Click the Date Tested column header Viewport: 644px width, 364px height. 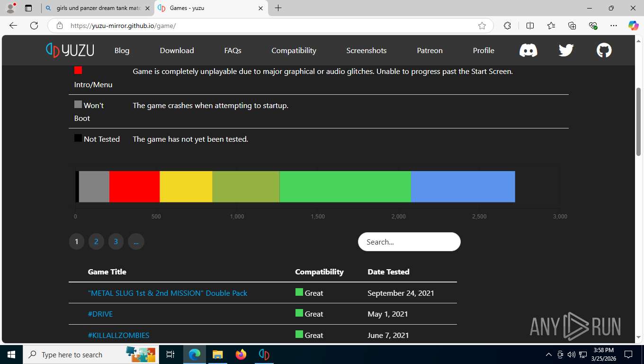coord(388,272)
